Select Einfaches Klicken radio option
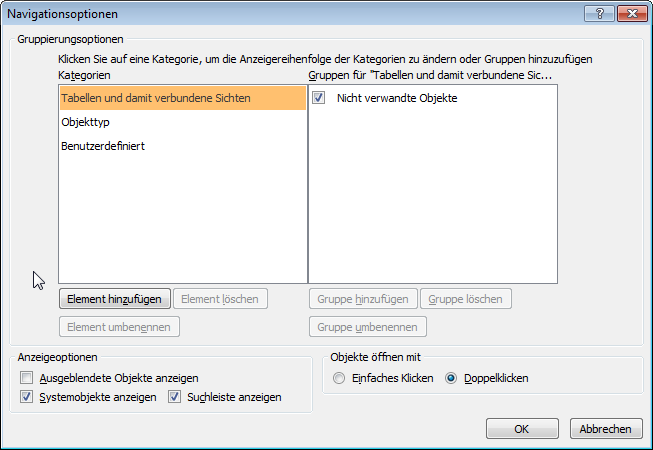 pyautogui.click(x=339, y=378)
